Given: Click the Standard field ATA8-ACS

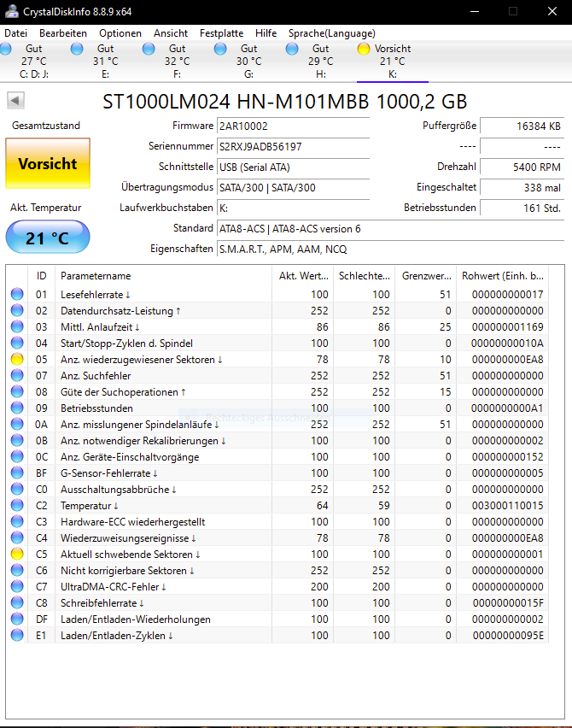Looking at the screenshot, I should pos(391,229).
